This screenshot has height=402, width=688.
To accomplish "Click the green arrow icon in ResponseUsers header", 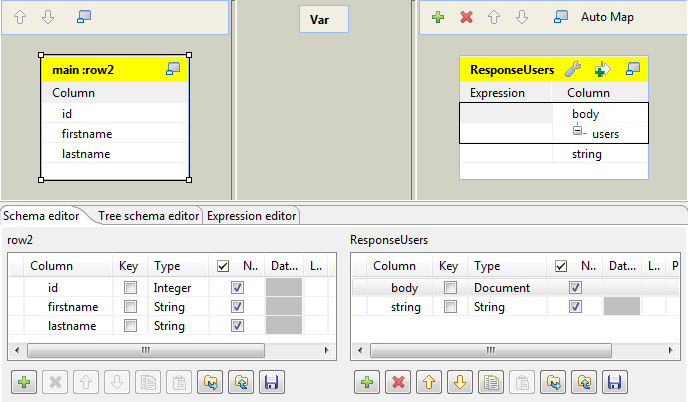I will (602, 69).
